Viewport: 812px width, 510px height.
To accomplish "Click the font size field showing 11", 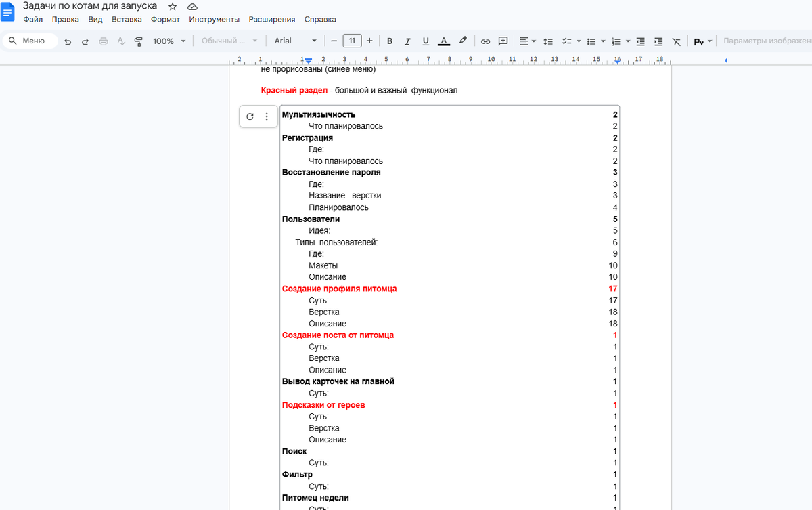I will click(352, 41).
